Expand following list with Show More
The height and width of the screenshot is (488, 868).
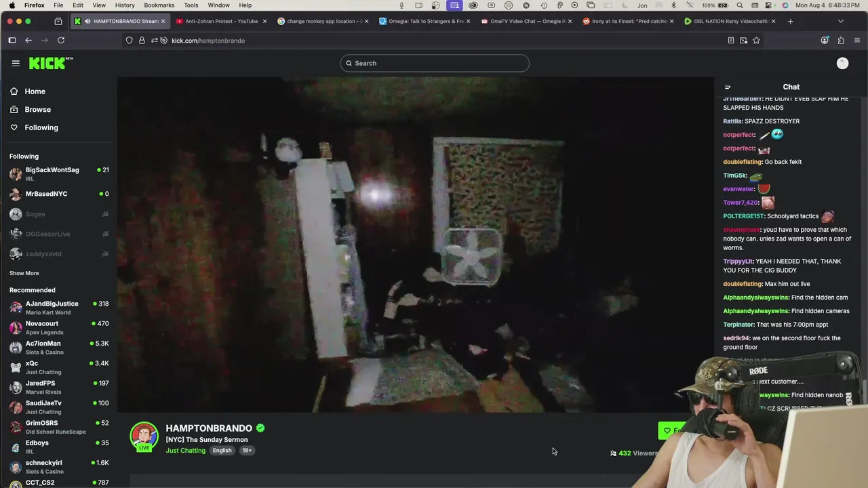point(24,273)
